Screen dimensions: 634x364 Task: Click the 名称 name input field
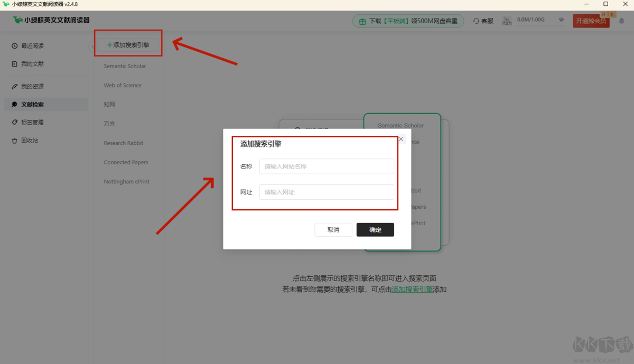[x=327, y=166]
